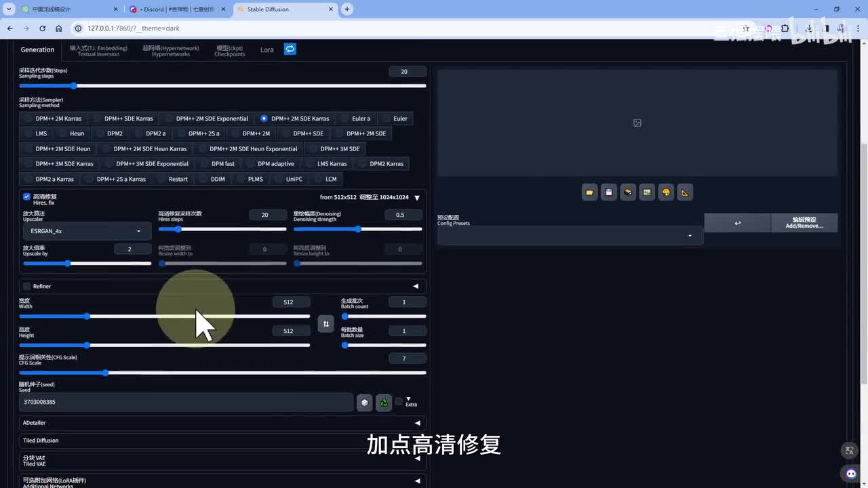Image resolution: width=868 pixels, height=488 pixels.
Task: Open the output folder icon
Action: [x=589, y=192]
